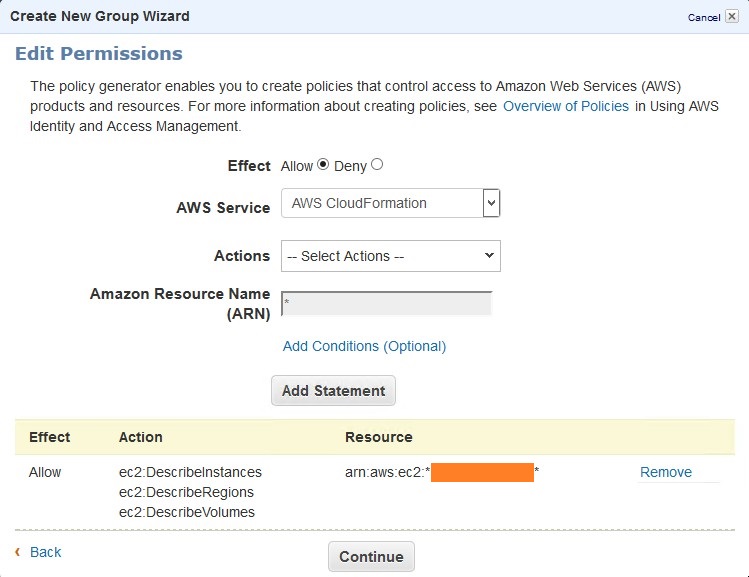Viewport: 749px width, 577px height.
Task: Open the Overview of Policies link
Action: click(x=565, y=106)
